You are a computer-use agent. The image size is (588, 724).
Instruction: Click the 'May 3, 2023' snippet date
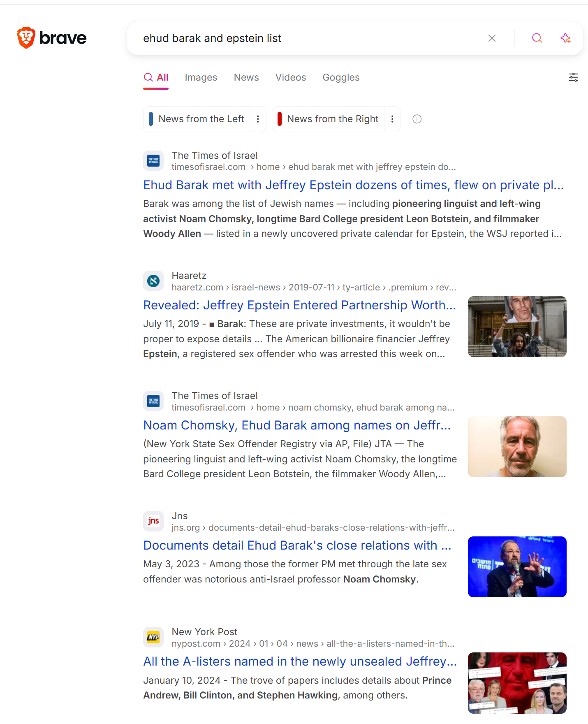[171, 564]
